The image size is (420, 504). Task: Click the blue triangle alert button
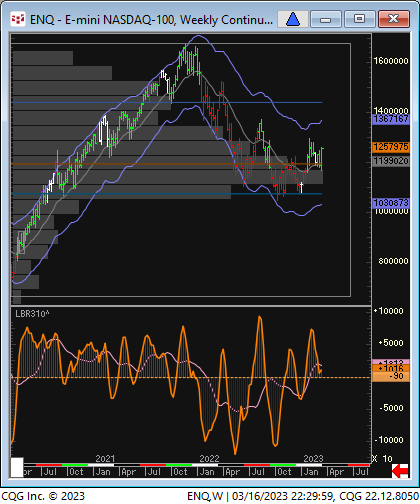pos(293,19)
